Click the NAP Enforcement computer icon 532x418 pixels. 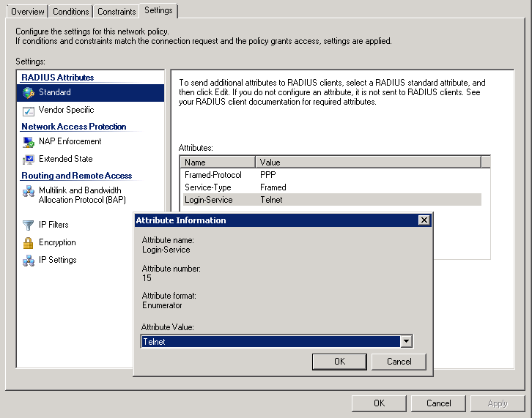29,142
